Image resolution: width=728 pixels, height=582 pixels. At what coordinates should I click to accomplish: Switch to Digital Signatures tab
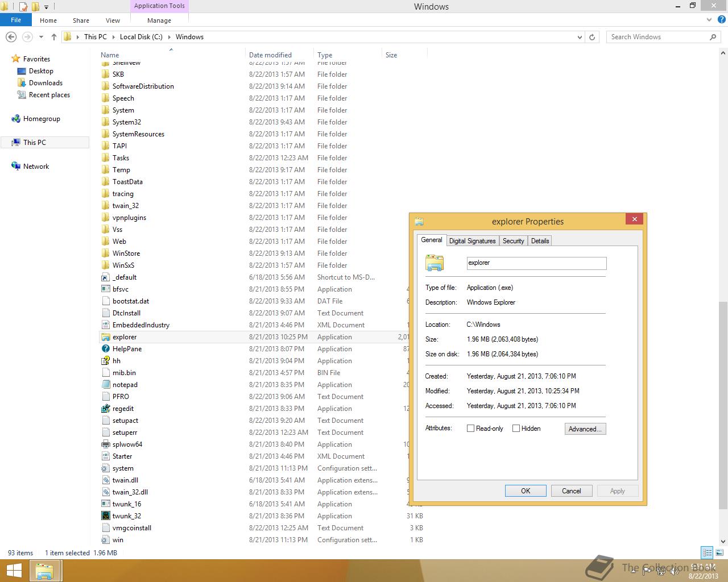[473, 241]
